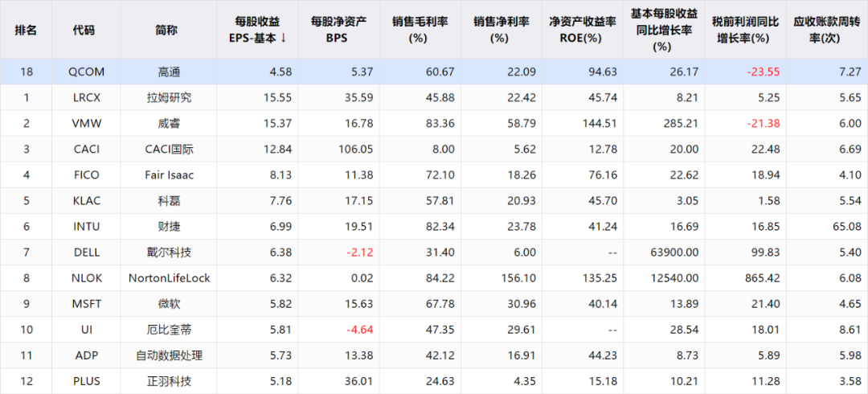Viewport: 868px width, 394px height.
Task: Click the 8.61 turnover value for UI
Action: [x=851, y=330]
